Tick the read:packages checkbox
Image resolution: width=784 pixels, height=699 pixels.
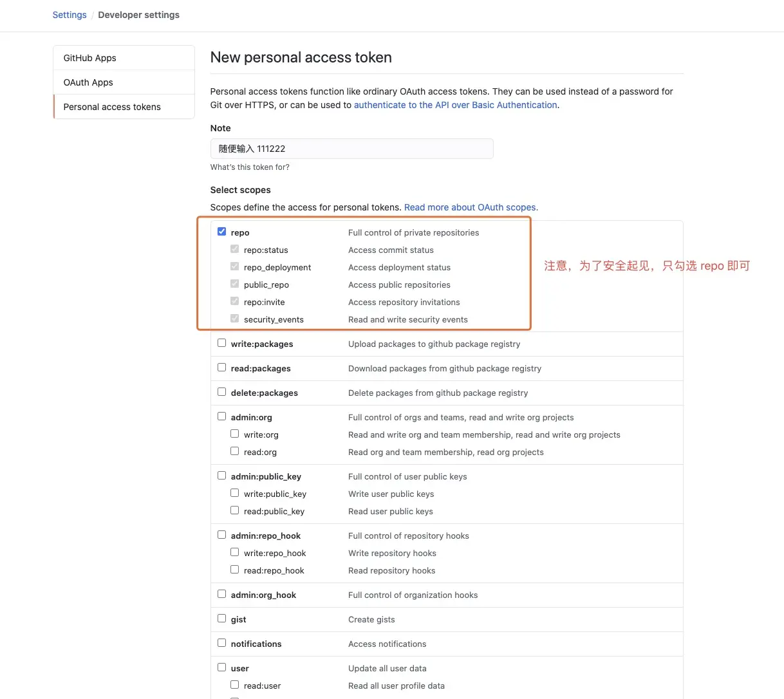221,368
